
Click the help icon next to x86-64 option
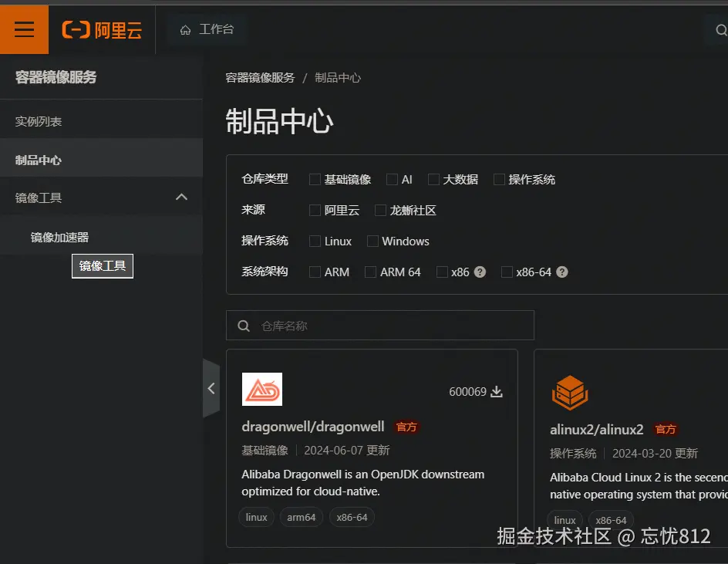(561, 272)
